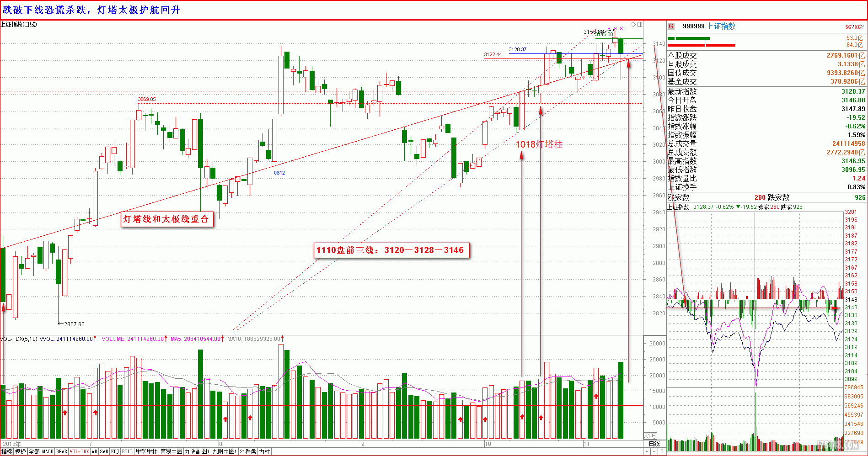Click the 今日开盘 row
868x456 pixels.
pyautogui.click(x=766, y=100)
